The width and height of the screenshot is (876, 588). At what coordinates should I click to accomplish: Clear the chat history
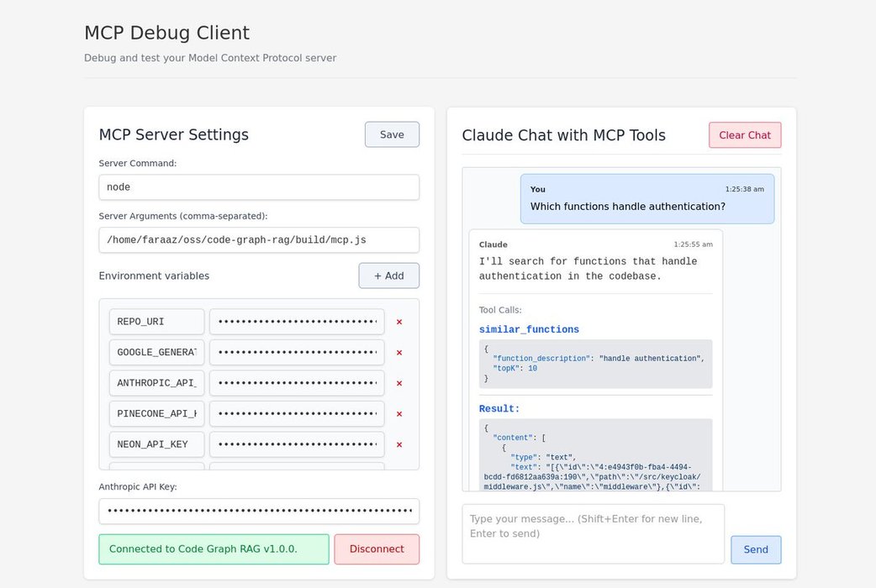[x=744, y=135]
